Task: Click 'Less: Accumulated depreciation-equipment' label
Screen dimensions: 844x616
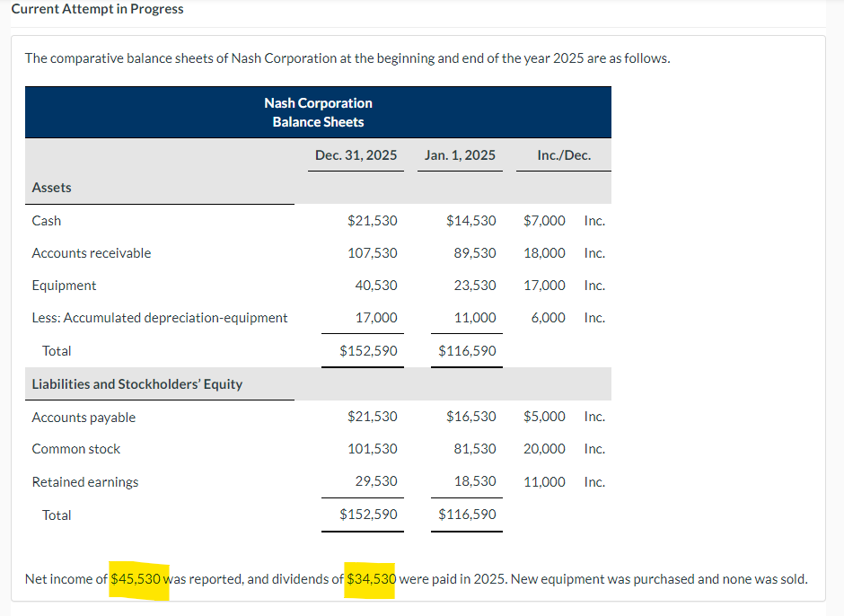Action: [x=160, y=318]
